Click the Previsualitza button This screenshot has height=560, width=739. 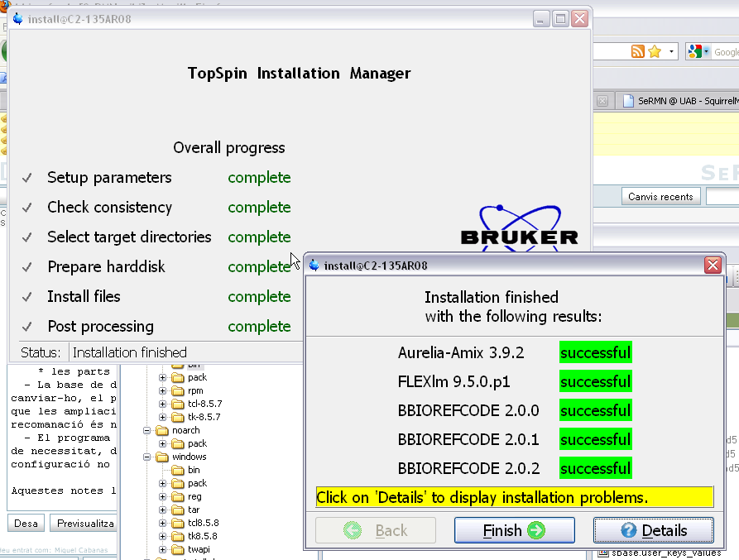[x=86, y=523]
